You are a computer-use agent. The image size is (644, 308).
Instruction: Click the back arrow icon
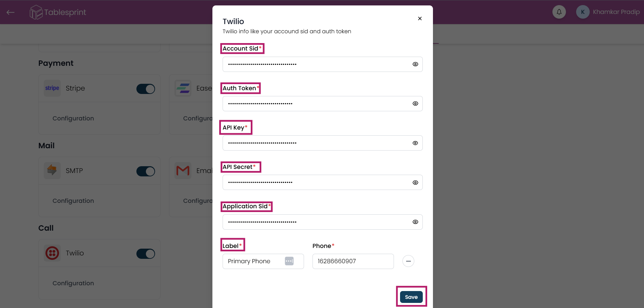(x=11, y=12)
